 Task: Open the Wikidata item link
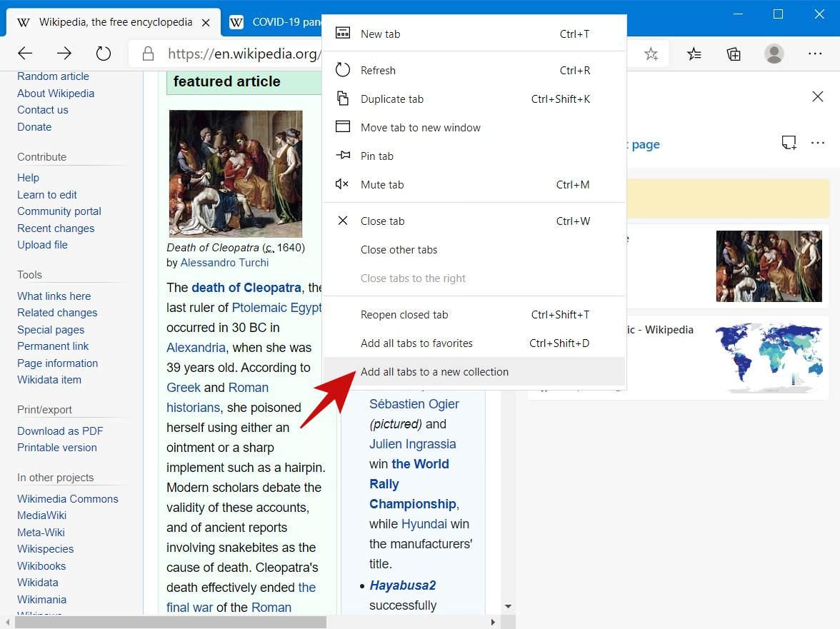pos(49,380)
